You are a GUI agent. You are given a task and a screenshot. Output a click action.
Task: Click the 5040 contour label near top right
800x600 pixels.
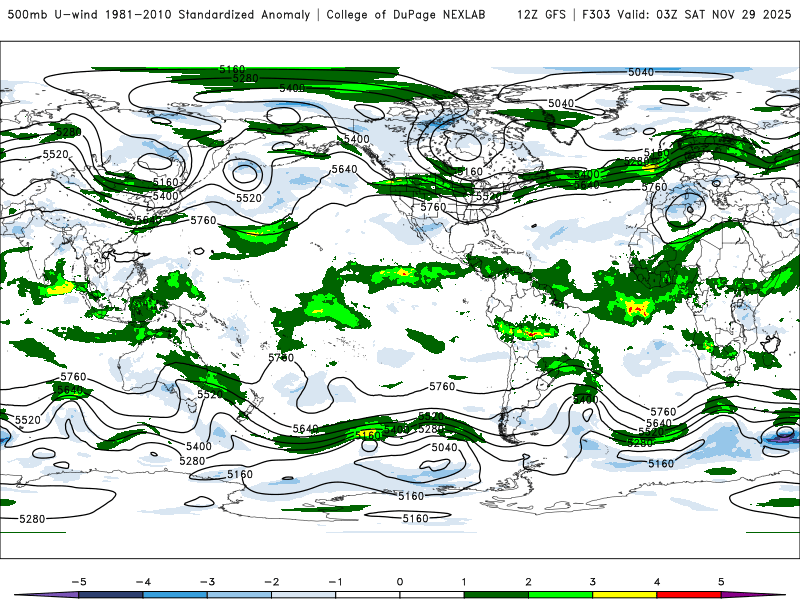[641, 72]
